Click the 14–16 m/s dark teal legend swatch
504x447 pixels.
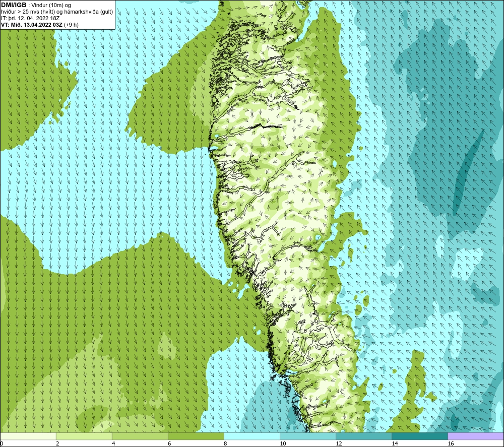[x=420, y=436]
